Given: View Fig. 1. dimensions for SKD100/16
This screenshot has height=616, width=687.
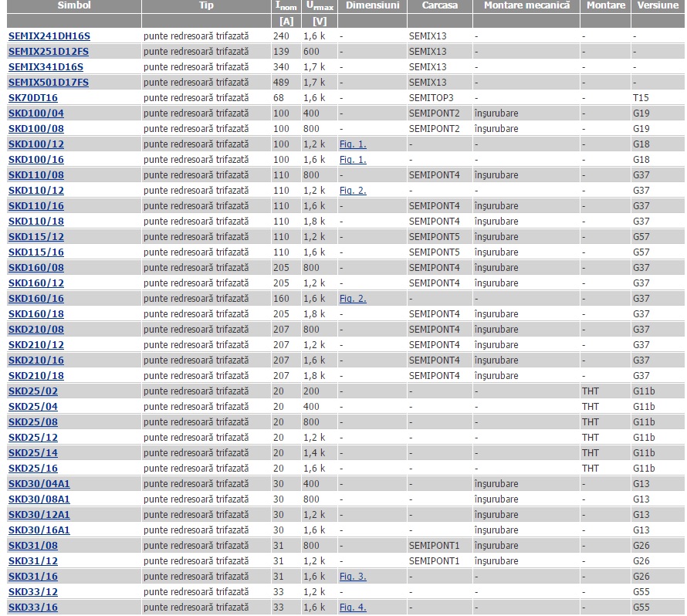Looking at the screenshot, I should (353, 160).
